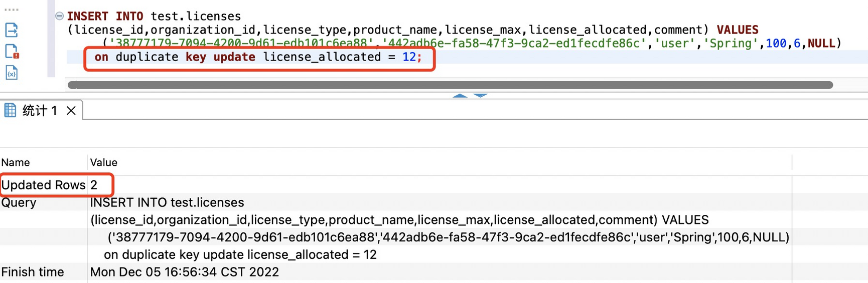Viewport: 868px width, 283px height.
Task: Click the SQL output panel icon with arrow
Action: tap(12, 30)
